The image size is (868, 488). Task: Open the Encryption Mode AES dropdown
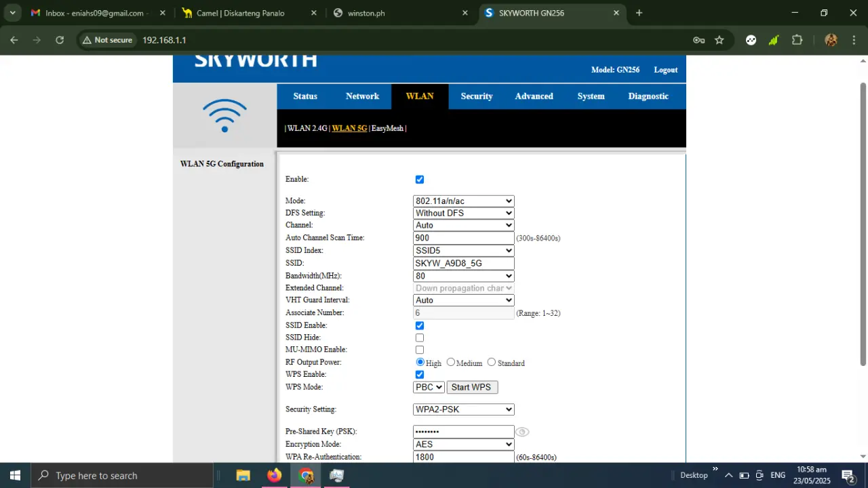[x=464, y=445]
